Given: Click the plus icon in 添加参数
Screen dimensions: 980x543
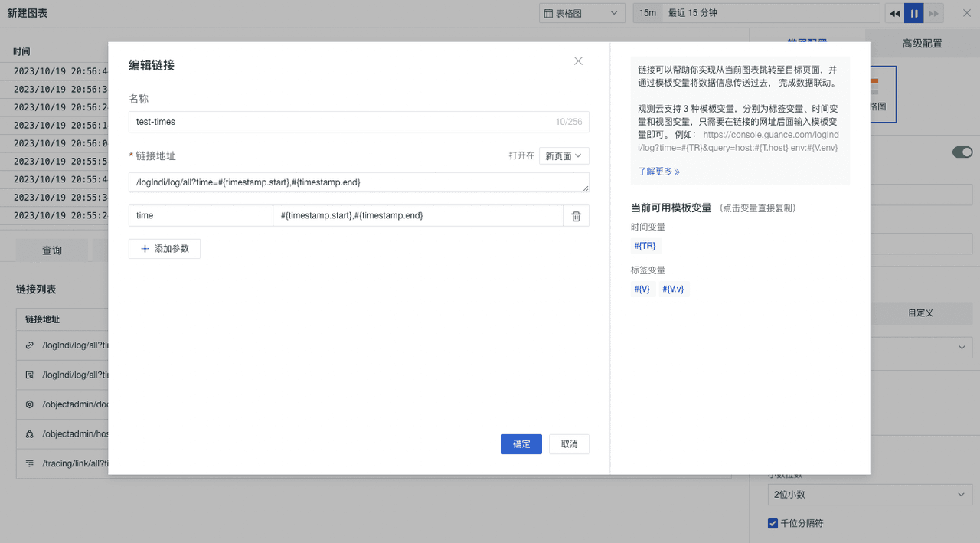Looking at the screenshot, I should (145, 249).
